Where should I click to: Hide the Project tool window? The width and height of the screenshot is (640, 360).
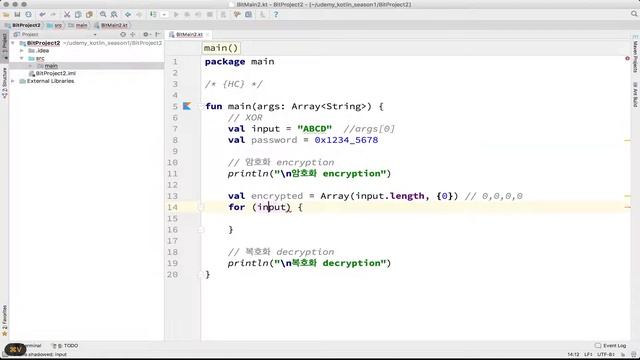(x=158, y=35)
